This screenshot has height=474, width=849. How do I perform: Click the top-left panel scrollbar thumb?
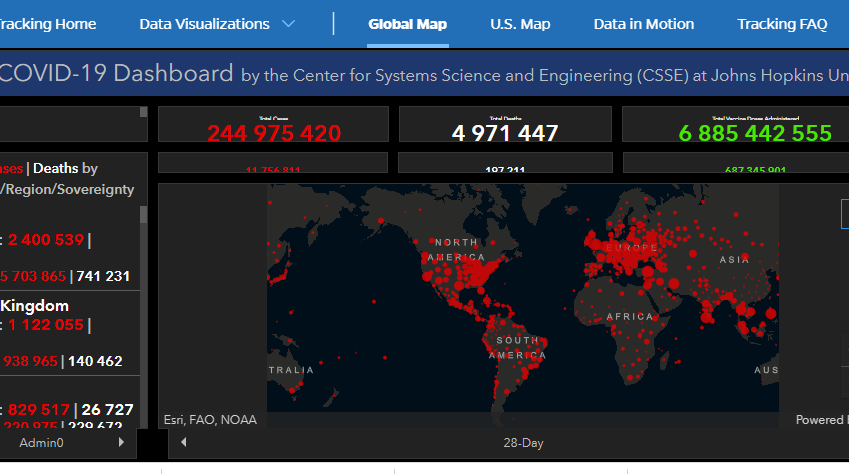click(x=143, y=112)
